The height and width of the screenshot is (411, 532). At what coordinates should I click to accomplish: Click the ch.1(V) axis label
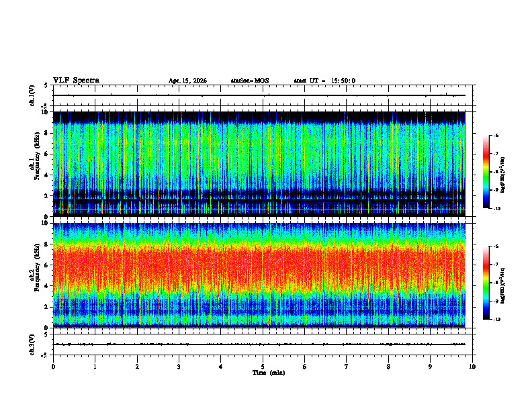(32, 95)
